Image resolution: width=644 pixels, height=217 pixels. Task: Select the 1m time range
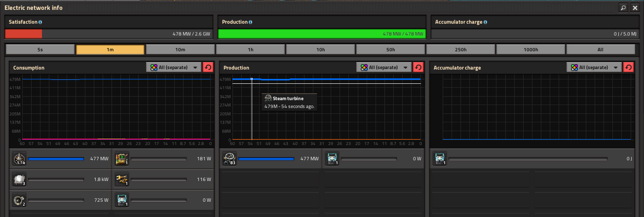tap(110, 50)
